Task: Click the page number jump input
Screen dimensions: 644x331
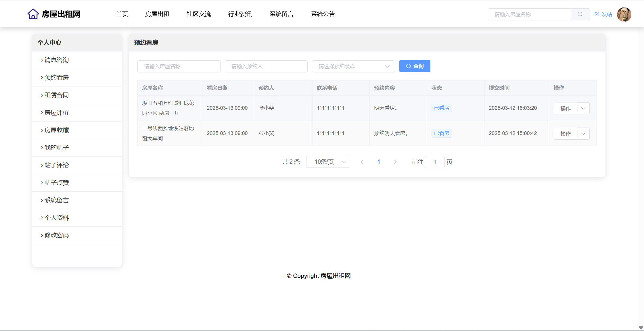Action: (434, 162)
